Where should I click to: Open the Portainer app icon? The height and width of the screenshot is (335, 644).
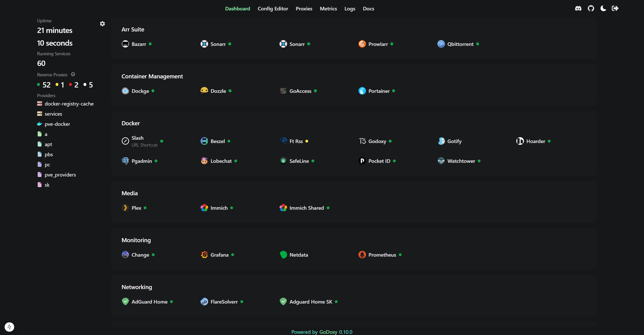click(x=362, y=91)
